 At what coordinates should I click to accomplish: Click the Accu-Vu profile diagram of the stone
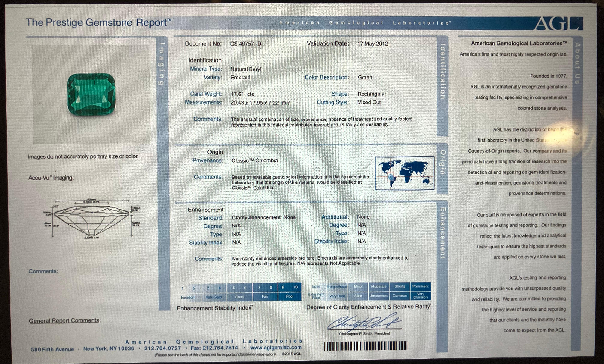coord(92,219)
